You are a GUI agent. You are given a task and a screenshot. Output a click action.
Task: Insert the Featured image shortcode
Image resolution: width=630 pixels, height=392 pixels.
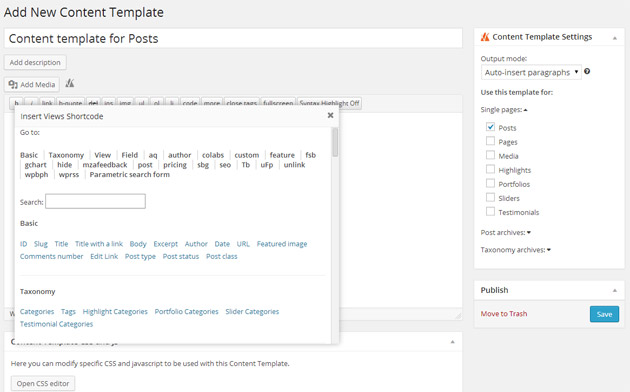tap(282, 244)
